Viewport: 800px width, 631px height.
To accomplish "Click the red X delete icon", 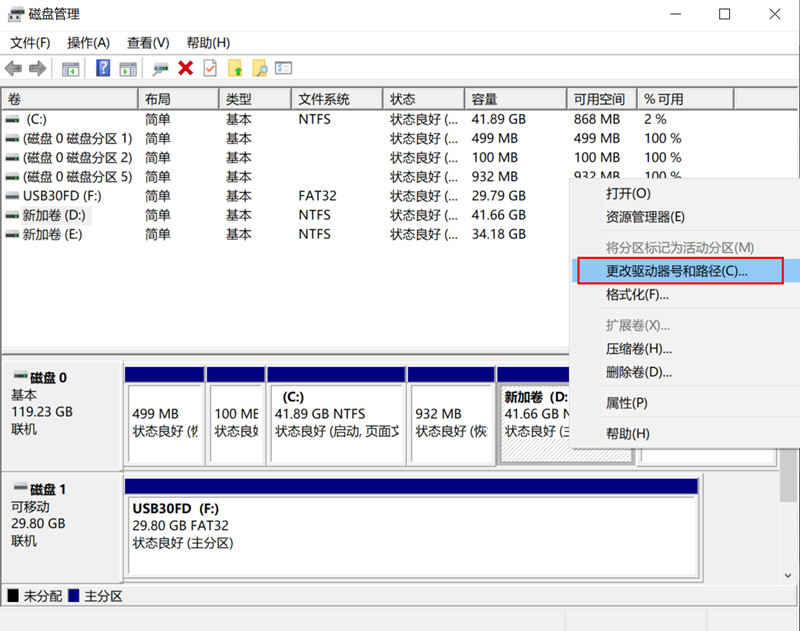I will pos(185,68).
